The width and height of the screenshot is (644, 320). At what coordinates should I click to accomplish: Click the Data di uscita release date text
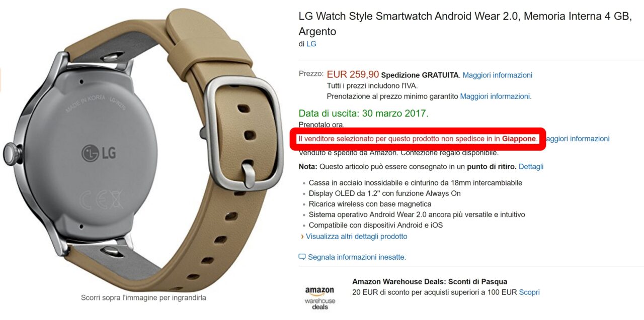pos(363,113)
